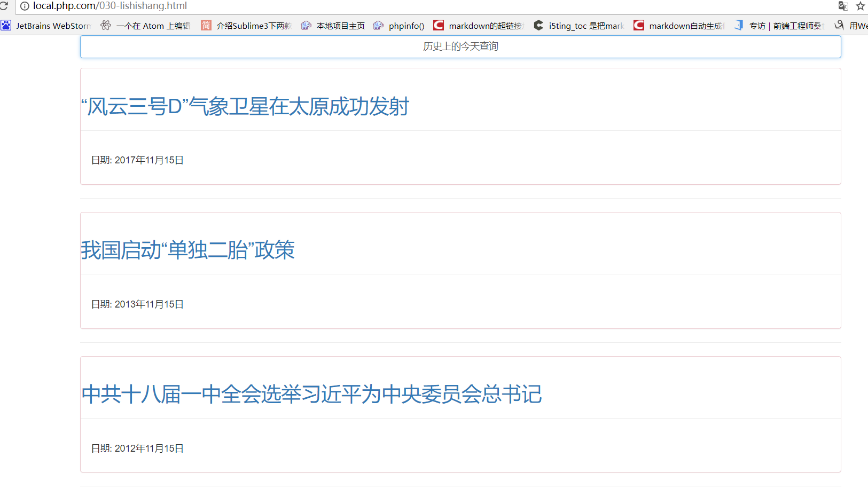Click the browser reload icon

(4, 5)
